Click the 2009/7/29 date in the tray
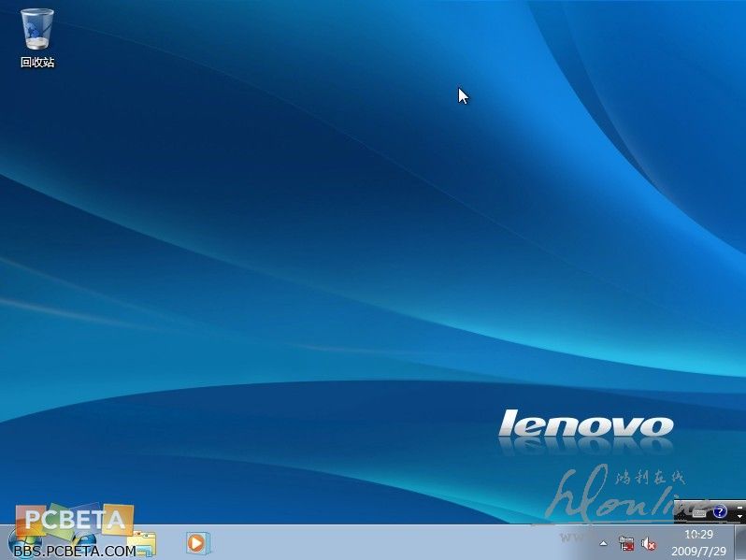Viewport: 746px width, 560px height. coord(698,551)
